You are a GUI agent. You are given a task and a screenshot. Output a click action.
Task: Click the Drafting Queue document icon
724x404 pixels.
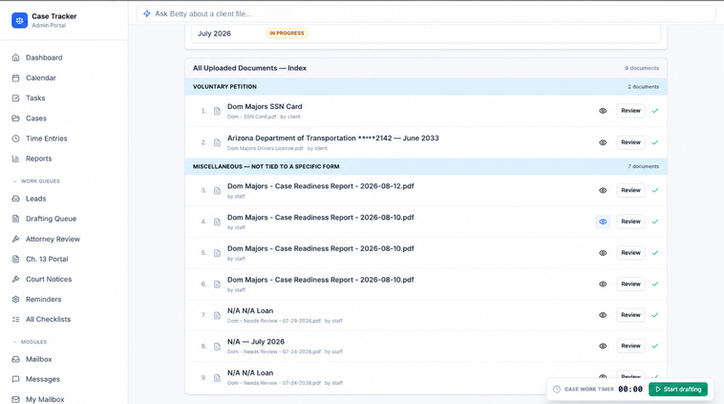[16, 219]
